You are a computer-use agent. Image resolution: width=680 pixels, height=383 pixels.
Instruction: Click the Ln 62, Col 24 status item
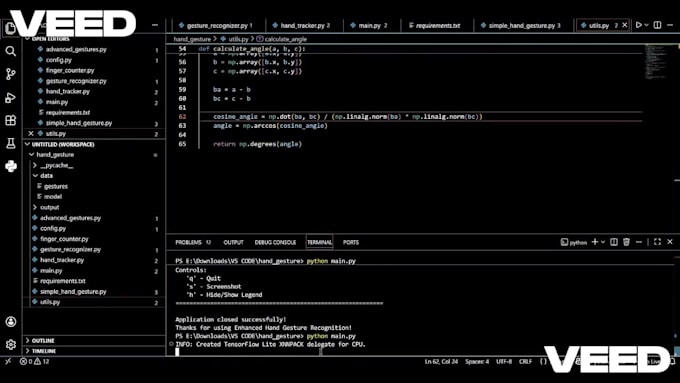(x=441, y=361)
